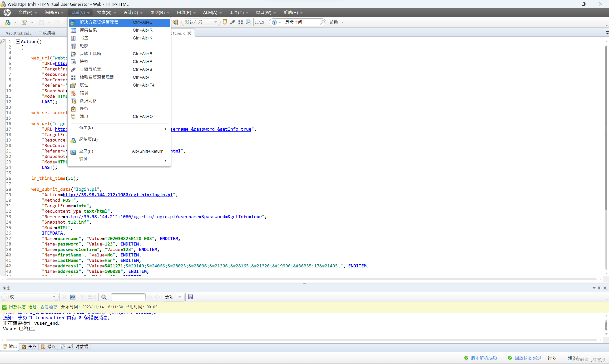Click the HPLN toolbar button

259,22
